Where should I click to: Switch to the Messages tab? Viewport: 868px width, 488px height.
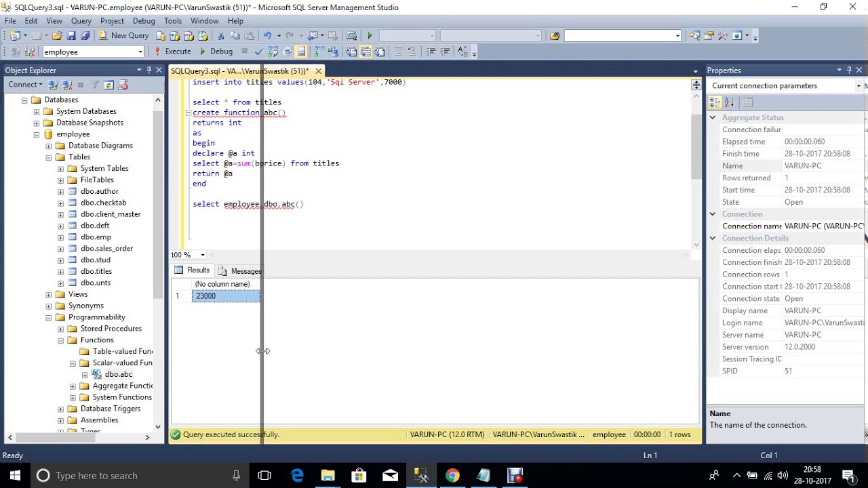[x=240, y=271]
